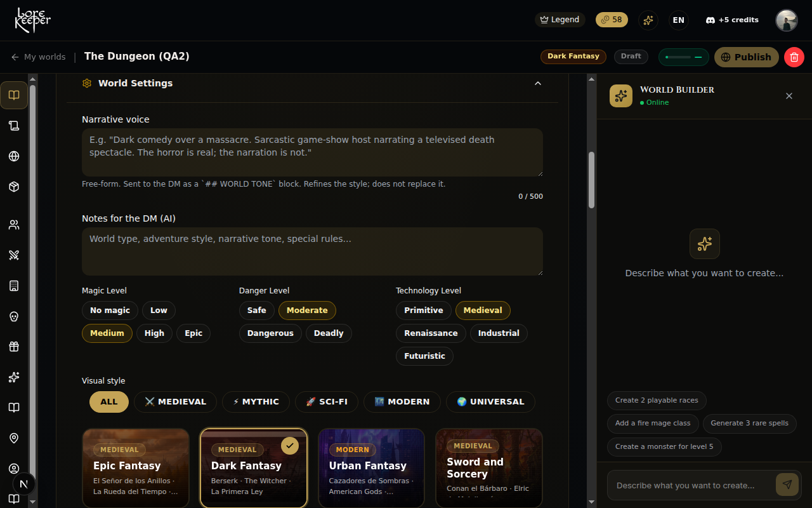812x508 pixels.
Task: Filter visual styles by MODERN
Action: point(402,402)
